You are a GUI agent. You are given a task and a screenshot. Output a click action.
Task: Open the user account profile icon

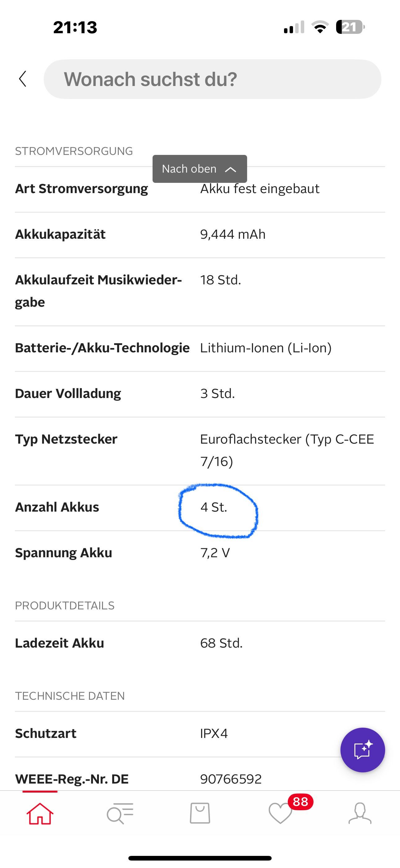coord(360,813)
